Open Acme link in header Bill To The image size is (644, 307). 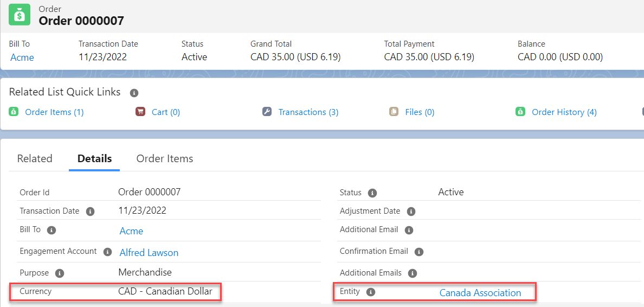point(22,57)
